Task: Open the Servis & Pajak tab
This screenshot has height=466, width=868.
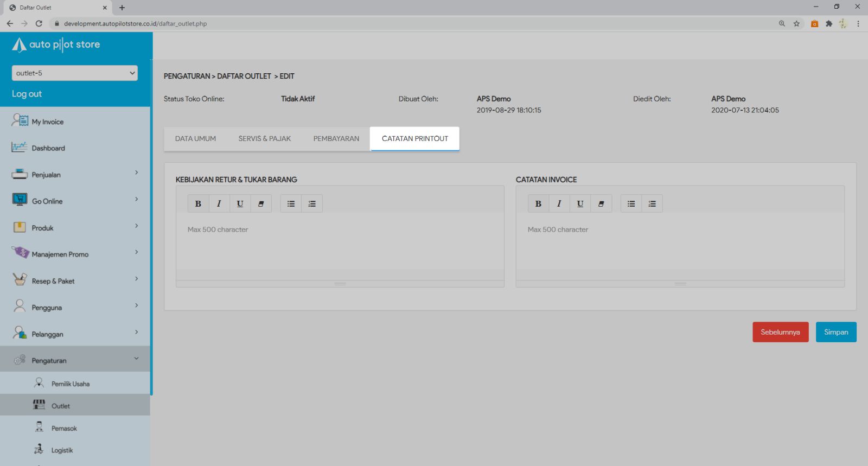Action: pos(264,139)
